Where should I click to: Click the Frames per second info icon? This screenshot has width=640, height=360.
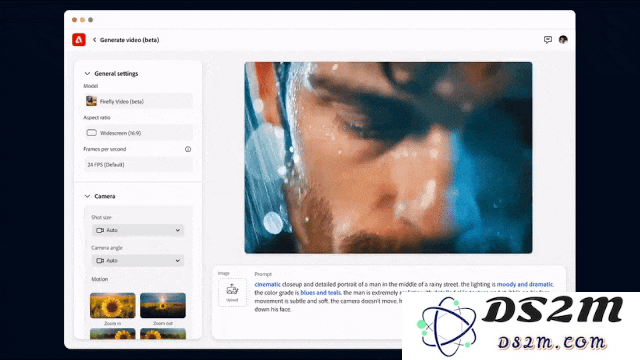(x=188, y=149)
